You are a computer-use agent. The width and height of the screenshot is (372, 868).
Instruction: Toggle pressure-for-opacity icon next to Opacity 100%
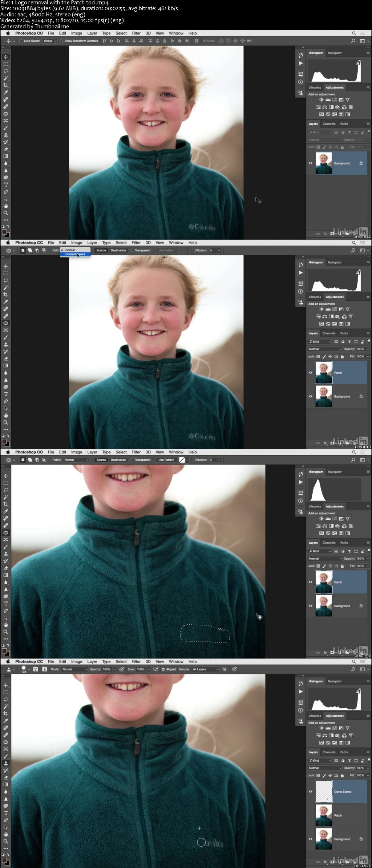tap(122, 669)
